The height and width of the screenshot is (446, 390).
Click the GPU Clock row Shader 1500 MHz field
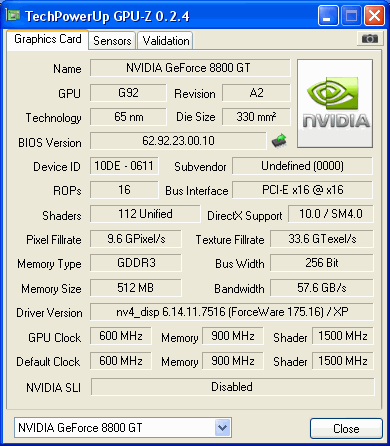point(343,336)
